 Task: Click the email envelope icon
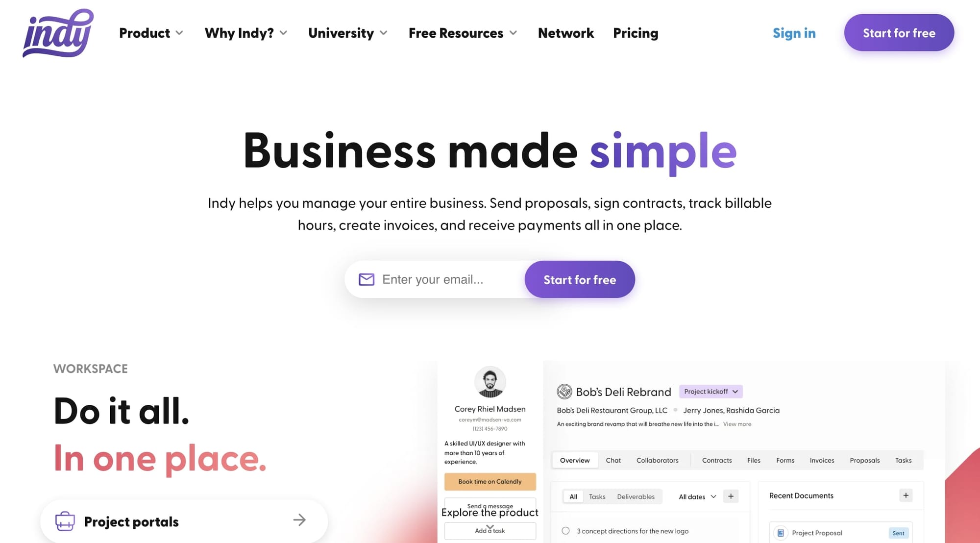(367, 279)
